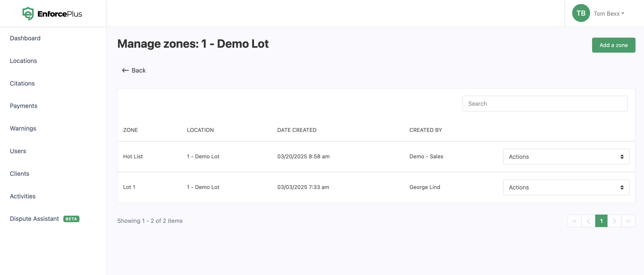This screenshot has width=644, height=275.
Task: Go to next page chevron
Action: point(614,221)
